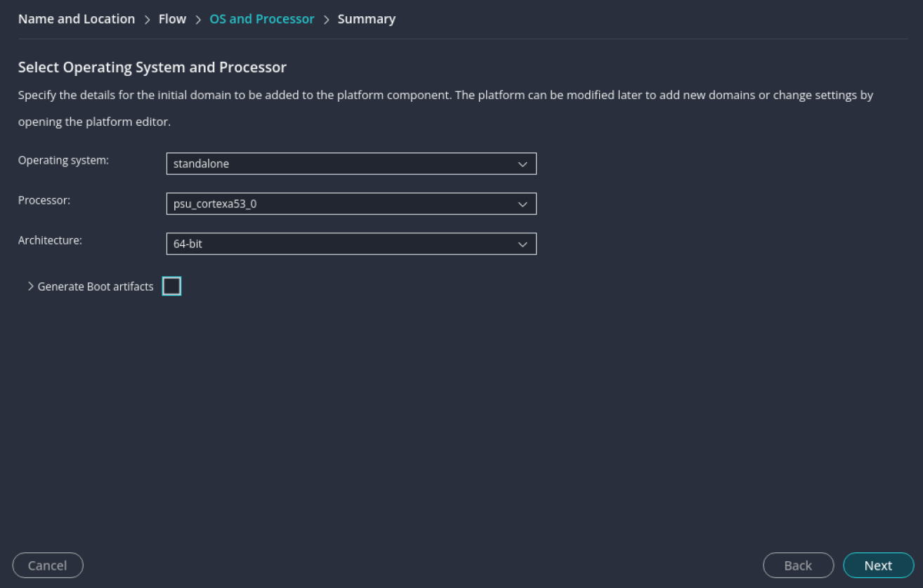Viewport: 923px width, 588px height.
Task: Click the OS and Processor breadcrumb link
Action: 261,18
